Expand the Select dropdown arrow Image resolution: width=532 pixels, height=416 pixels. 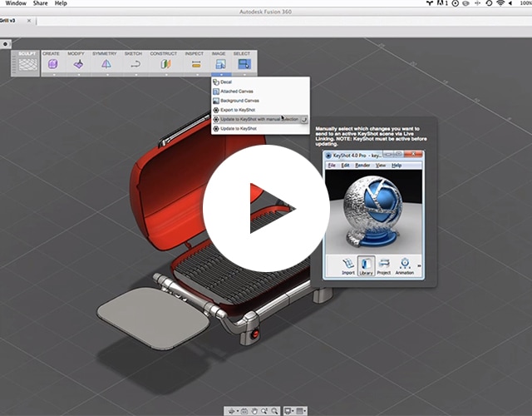tap(244, 74)
